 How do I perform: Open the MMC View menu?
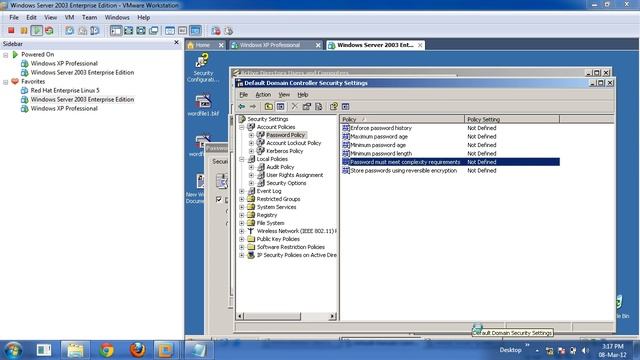click(x=284, y=95)
